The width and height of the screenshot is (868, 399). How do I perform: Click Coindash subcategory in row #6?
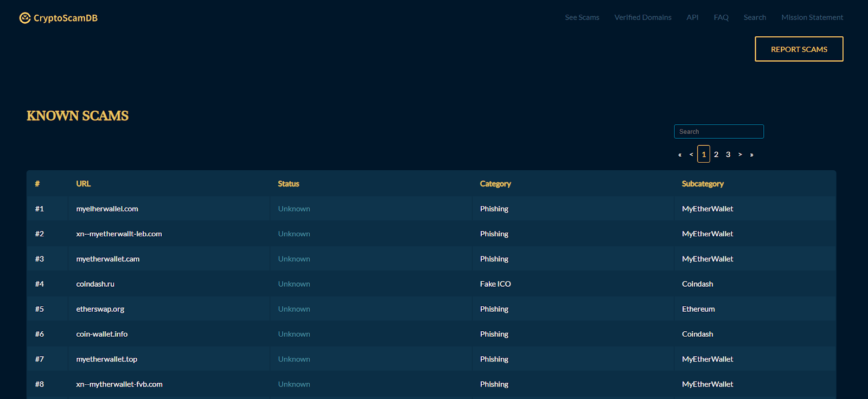click(x=697, y=334)
